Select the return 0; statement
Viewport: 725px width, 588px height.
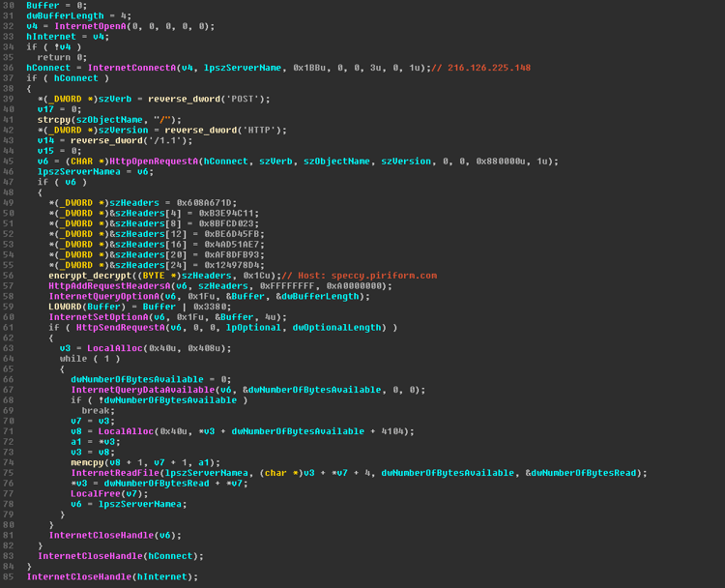pos(62,57)
